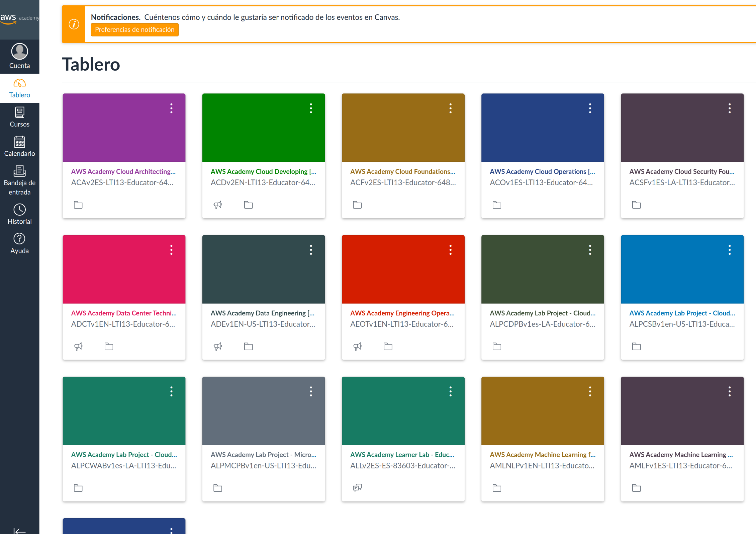Open announcements for Cloud Developing course

point(218,205)
